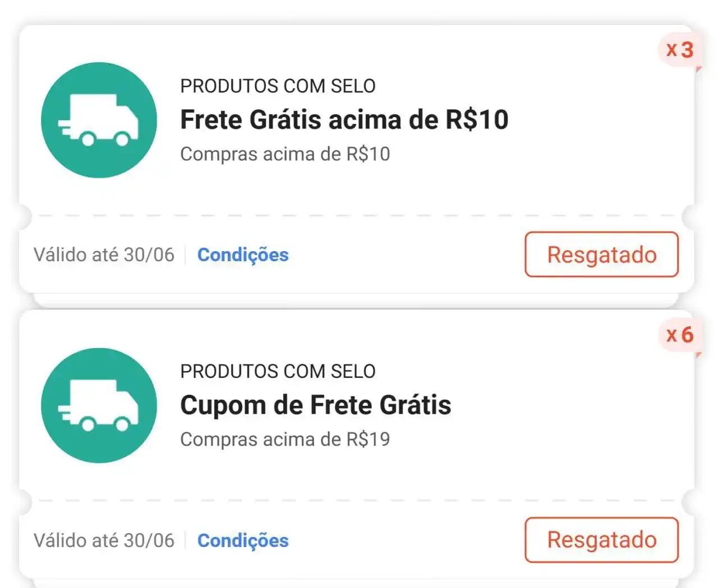Open Condições for the R$19 coupon
Image resolution: width=718 pixels, height=588 pixels.
point(243,540)
